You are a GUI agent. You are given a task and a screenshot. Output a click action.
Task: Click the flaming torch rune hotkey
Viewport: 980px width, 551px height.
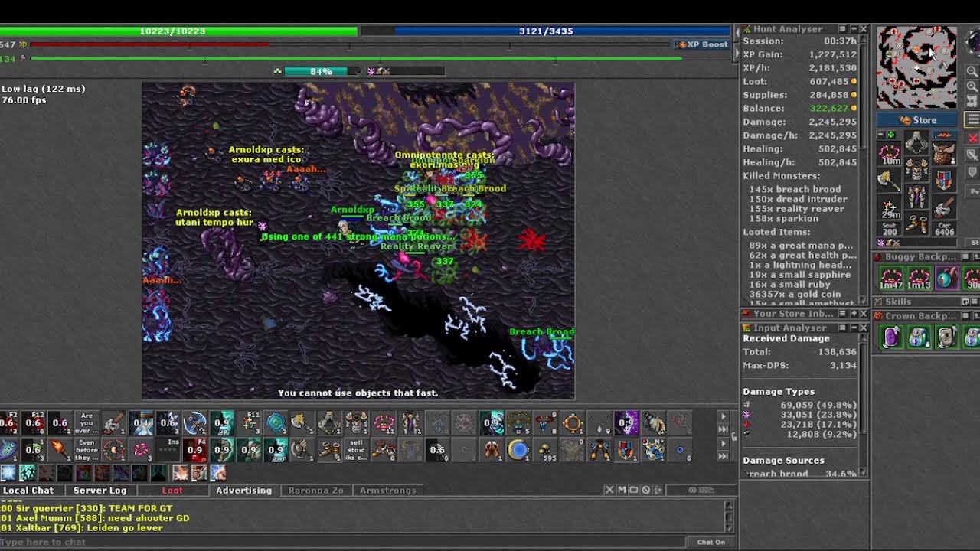pyautogui.click(x=59, y=448)
